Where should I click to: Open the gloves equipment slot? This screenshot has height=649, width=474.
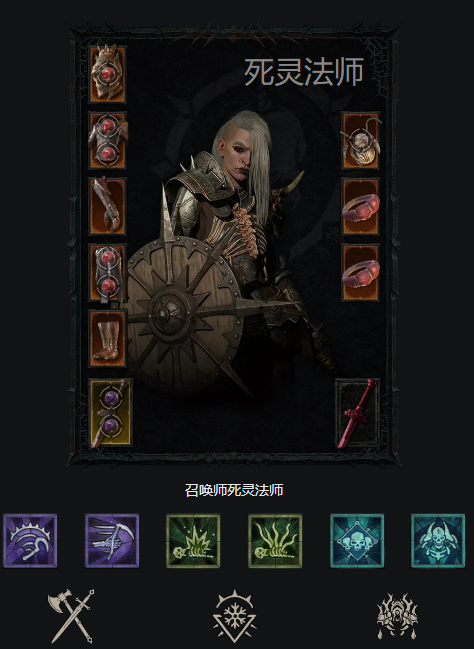tap(108, 206)
